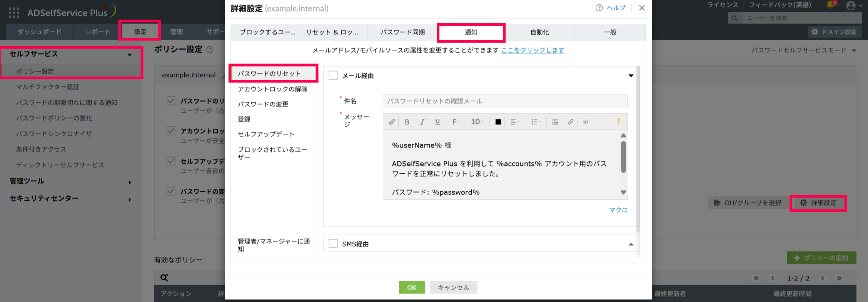Open the black text color swatch

[498, 122]
